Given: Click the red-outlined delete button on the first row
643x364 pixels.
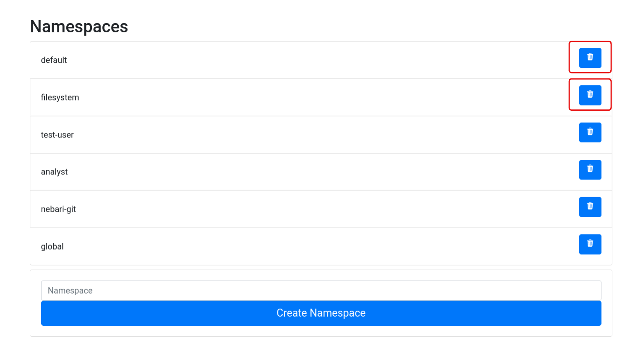Looking at the screenshot, I should point(590,57).
